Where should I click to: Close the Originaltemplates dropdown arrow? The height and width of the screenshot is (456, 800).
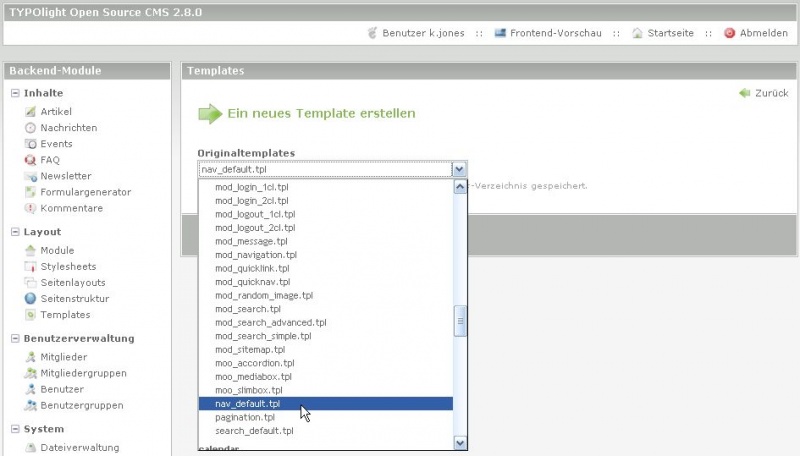click(459, 169)
